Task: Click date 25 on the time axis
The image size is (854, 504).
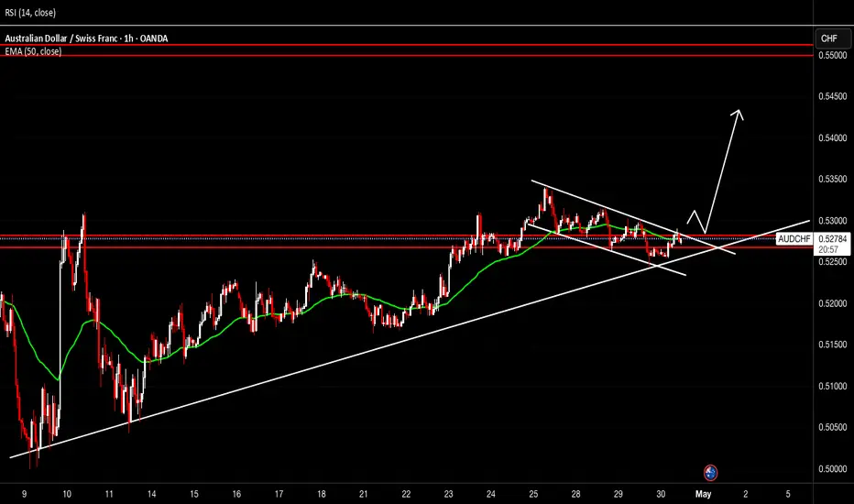Action: pos(533,494)
